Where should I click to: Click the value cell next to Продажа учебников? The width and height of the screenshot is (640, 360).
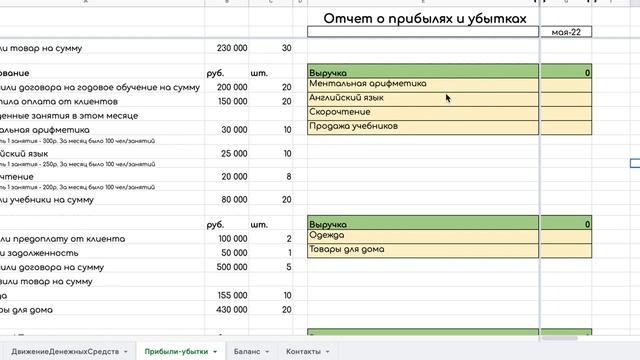point(566,127)
